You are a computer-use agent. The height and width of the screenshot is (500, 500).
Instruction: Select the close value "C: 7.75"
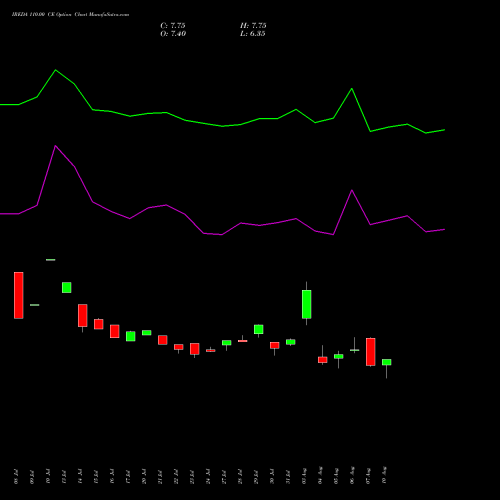point(173,26)
